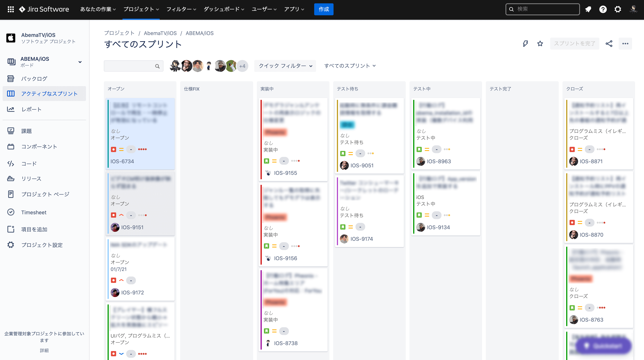The width and height of the screenshot is (644, 360).
Task: Click the lightning bolt automation icon
Action: (525, 44)
